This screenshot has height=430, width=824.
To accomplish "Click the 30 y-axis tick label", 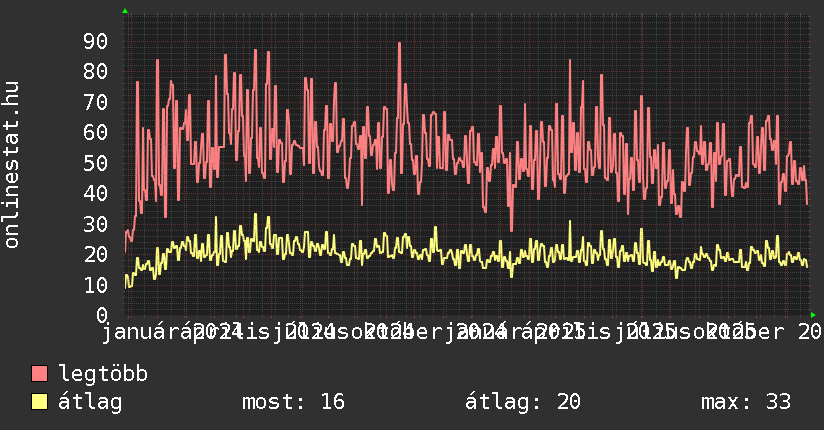I will point(95,224).
